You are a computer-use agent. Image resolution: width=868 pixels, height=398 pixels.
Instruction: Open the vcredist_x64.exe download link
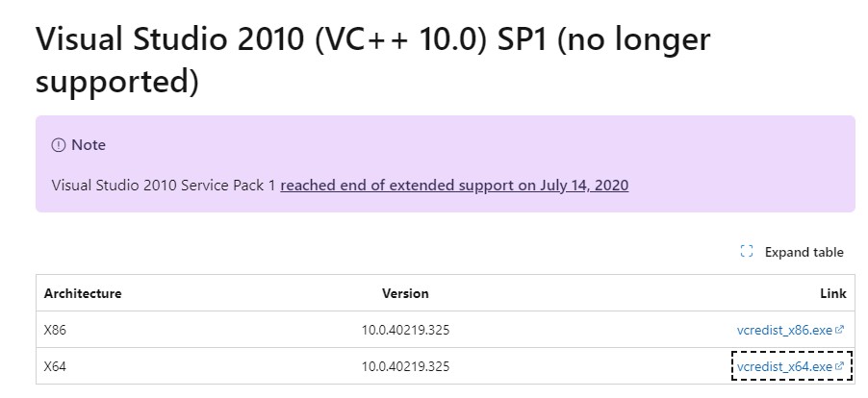[x=784, y=366]
